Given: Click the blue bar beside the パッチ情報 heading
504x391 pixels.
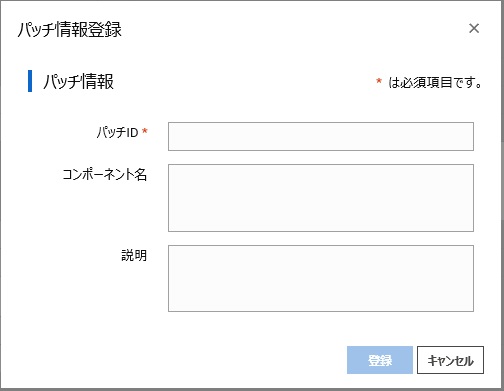Looking at the screenshot, I should click(x=30, y=81).
